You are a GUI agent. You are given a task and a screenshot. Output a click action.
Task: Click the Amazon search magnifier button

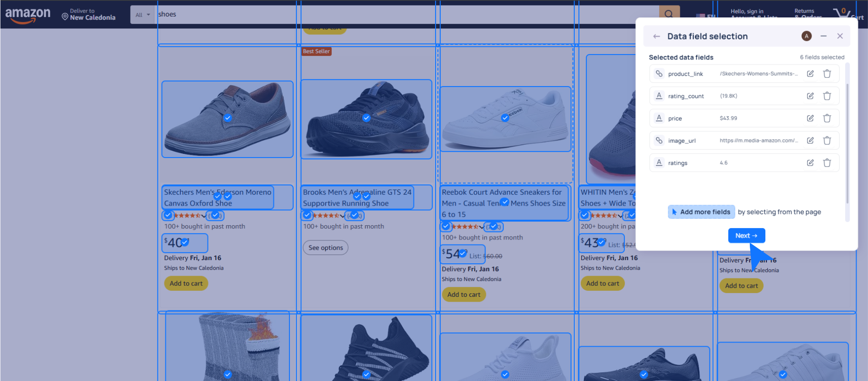click(669, 14)
